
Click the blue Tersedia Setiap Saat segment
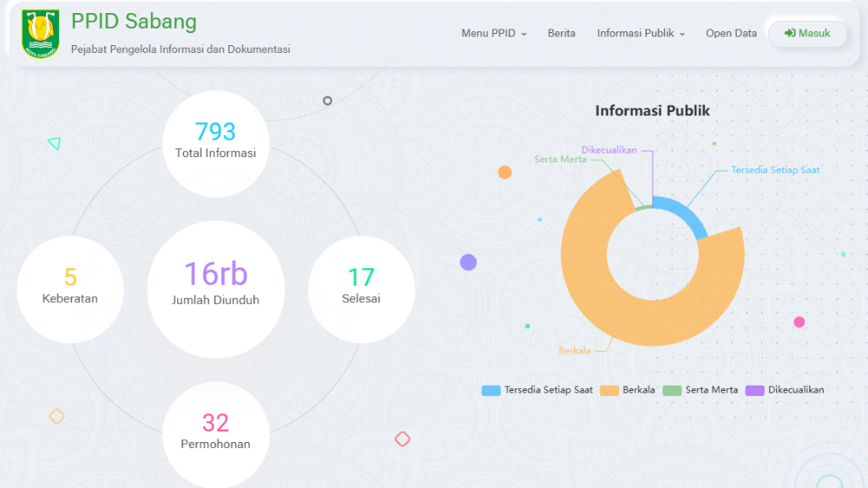(x=684, y=214)
